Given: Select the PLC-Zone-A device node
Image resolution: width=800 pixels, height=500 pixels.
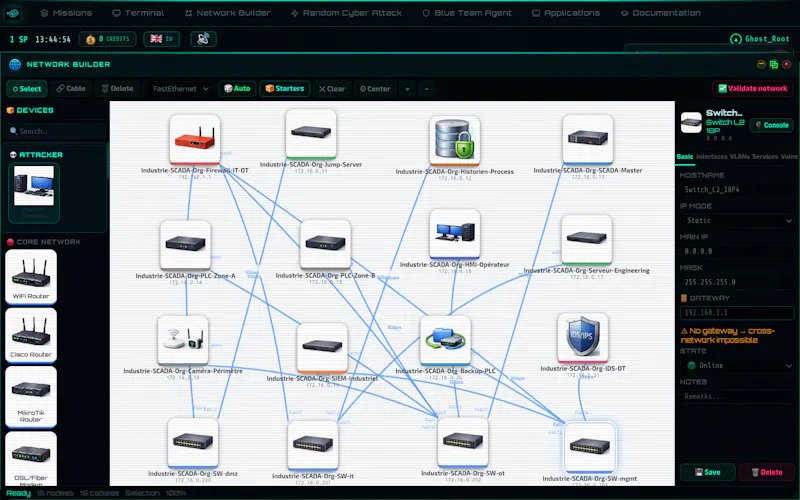Looking at the screenshot, I should (x=185, y=244).
